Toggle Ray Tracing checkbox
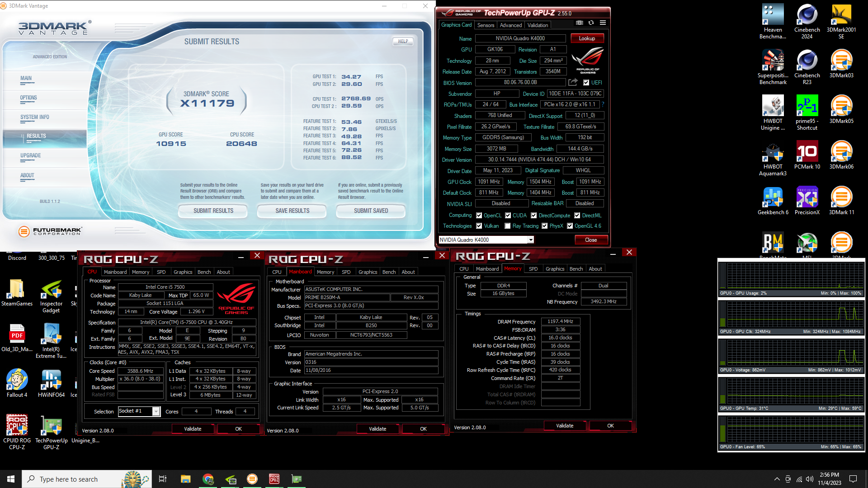The width and height of the screenshot is (868, 488). [x=507, y=226]
